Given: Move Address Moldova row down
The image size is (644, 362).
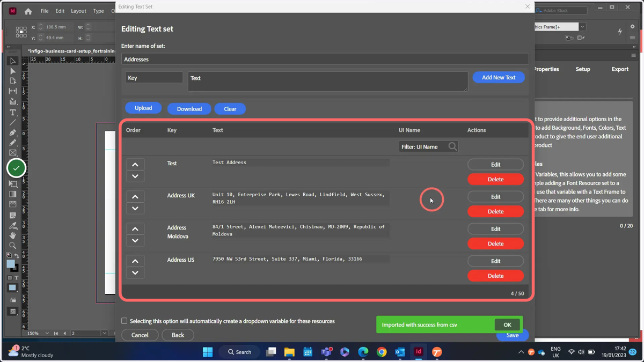Looking at the screenshot, I should [x=135, y=241].
